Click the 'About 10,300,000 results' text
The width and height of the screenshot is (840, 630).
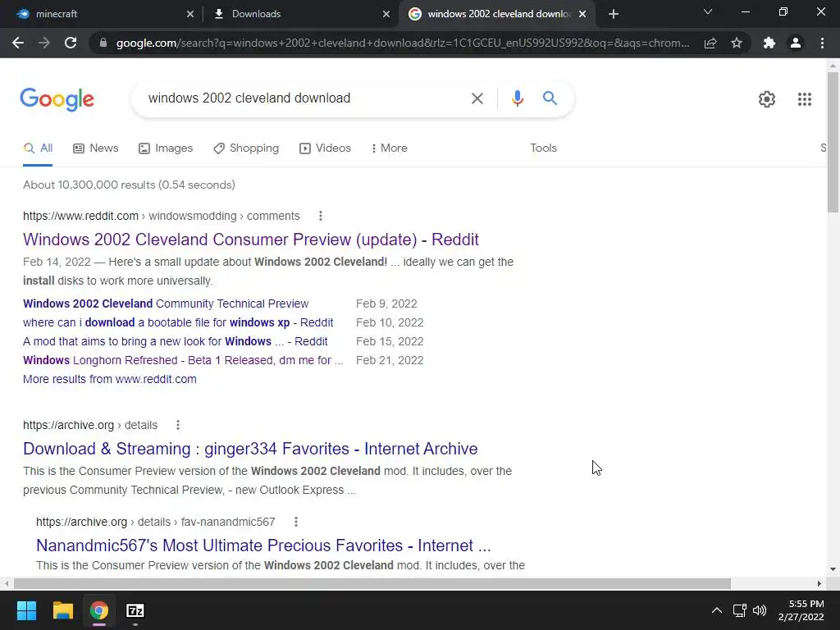point(129,185)
